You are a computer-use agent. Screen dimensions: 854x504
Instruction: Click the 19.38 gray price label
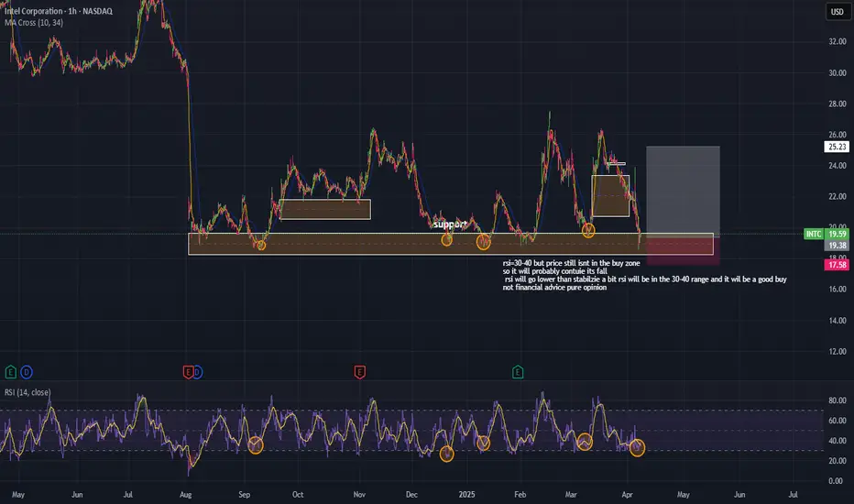(x=838, y=246)
